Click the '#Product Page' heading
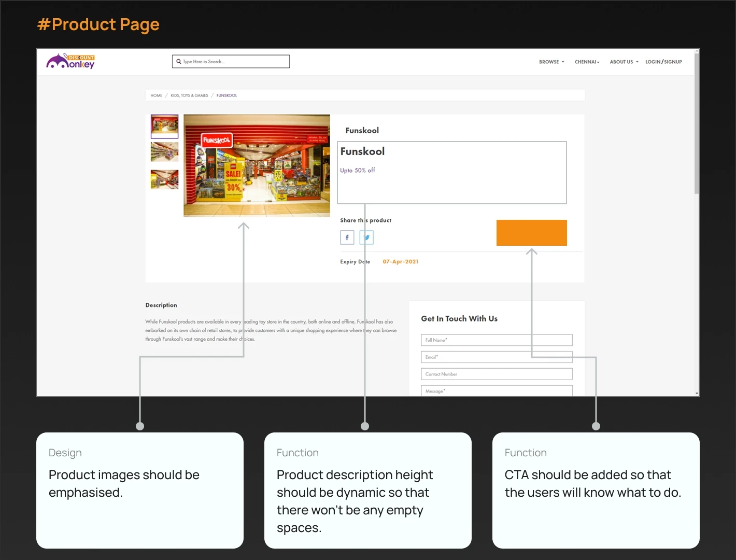The width and height of the screenshot is (736, 560). [x=98, y=24]
